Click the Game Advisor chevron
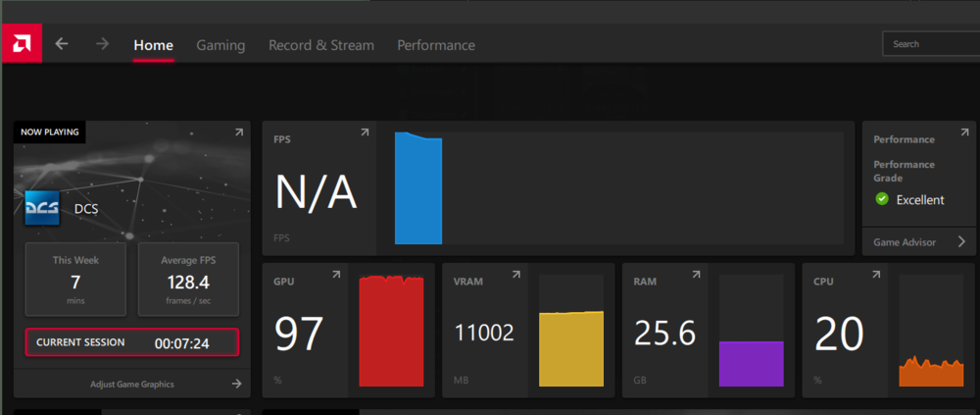 [x=962, y=241]
